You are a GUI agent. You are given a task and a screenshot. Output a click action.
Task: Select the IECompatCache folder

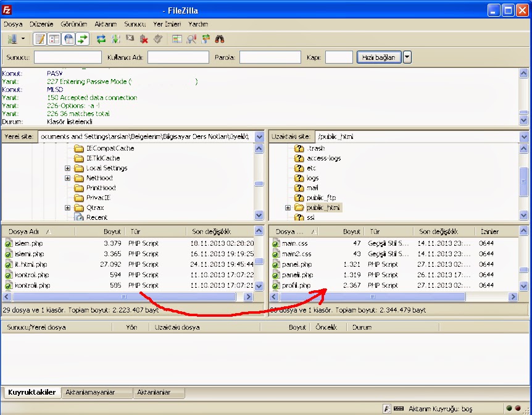(110, 148)
